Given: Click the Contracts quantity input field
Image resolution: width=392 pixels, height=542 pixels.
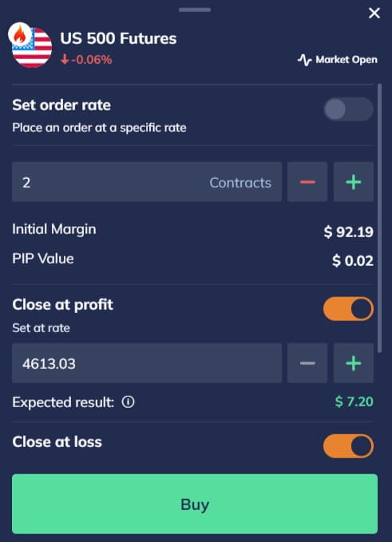Looking at the screenshot, I should 147,182.
